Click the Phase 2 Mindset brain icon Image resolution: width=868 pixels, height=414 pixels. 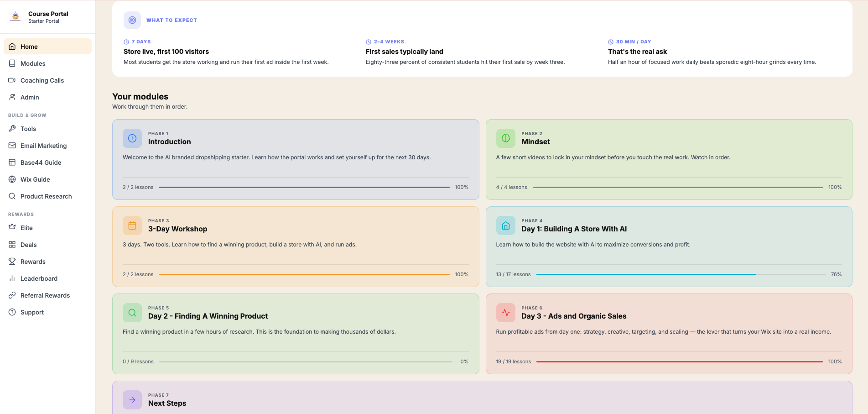pos(506,138)
